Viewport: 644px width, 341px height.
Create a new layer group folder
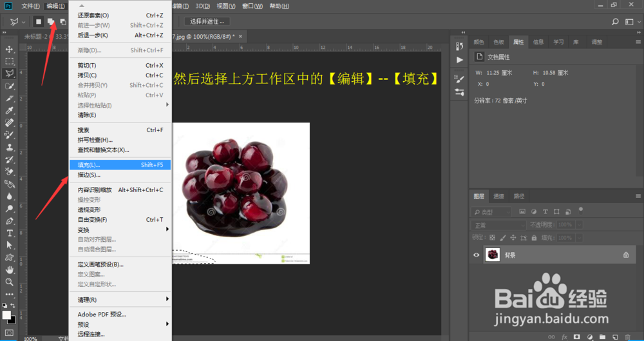(602, 337)
